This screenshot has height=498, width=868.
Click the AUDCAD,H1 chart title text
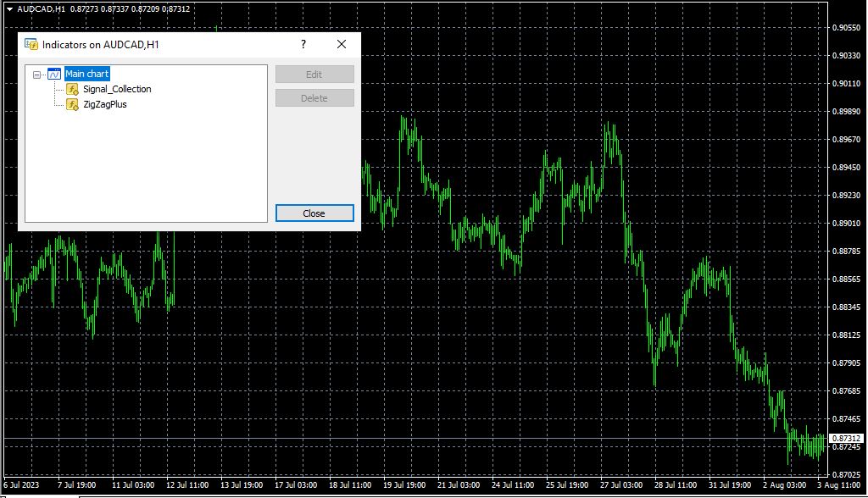coord(41,8)
